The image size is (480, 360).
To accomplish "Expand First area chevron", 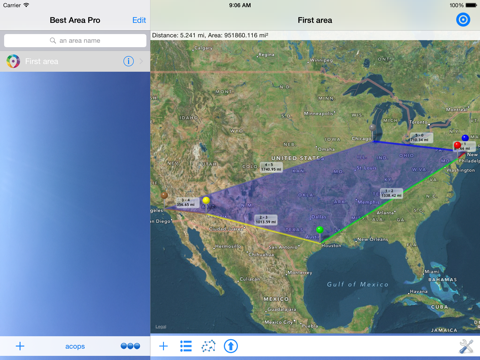I will [142, 61].
